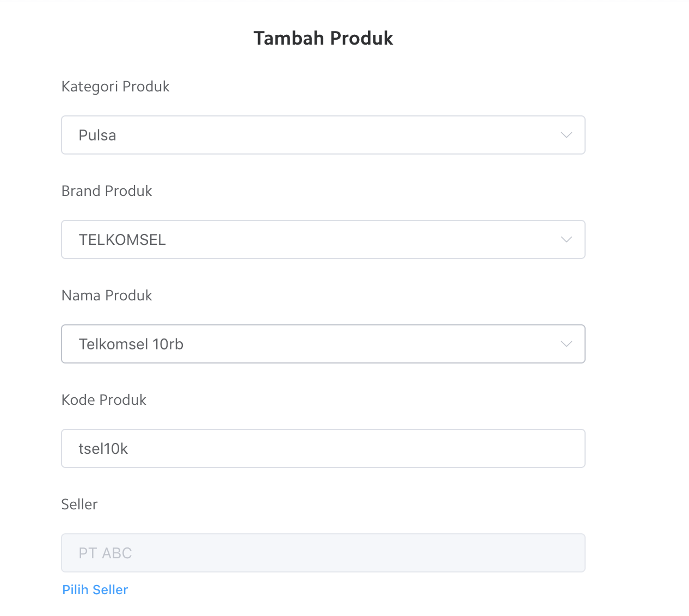Click the Kategori Produk label

tap(115, 87)
